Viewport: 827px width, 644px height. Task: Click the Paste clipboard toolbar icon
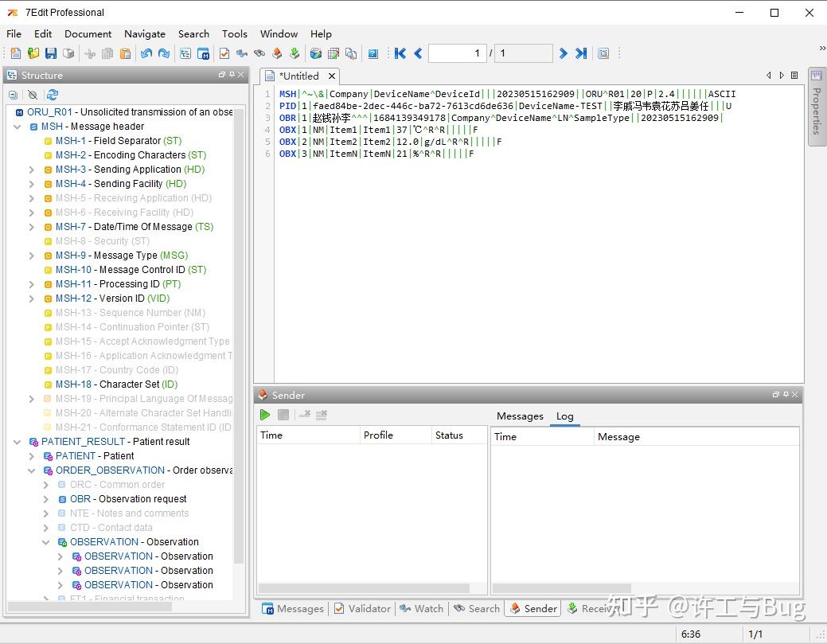[125, 53]
